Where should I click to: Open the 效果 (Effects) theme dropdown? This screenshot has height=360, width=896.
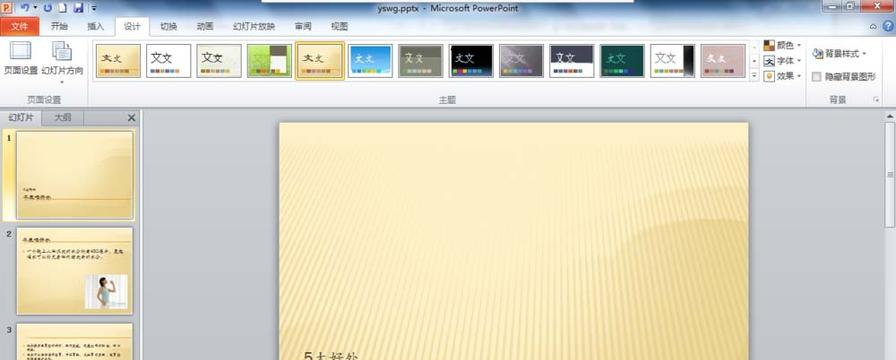(x=782, y=76)
